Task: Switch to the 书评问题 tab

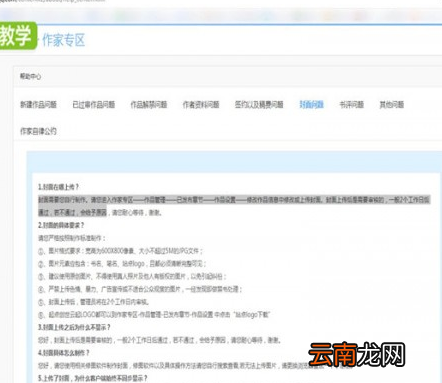Action: point(352,105)
